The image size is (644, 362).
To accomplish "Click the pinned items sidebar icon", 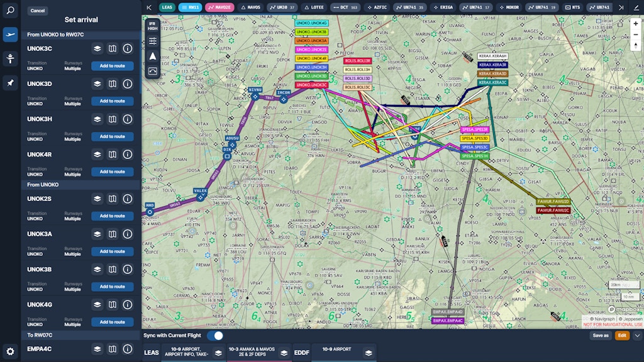I will 10,82.
